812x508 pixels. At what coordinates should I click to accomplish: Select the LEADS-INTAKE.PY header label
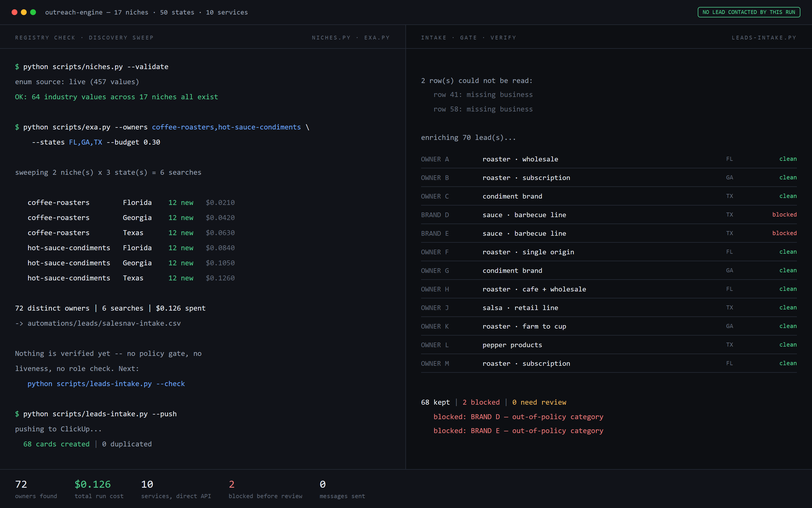coord(764,38)
